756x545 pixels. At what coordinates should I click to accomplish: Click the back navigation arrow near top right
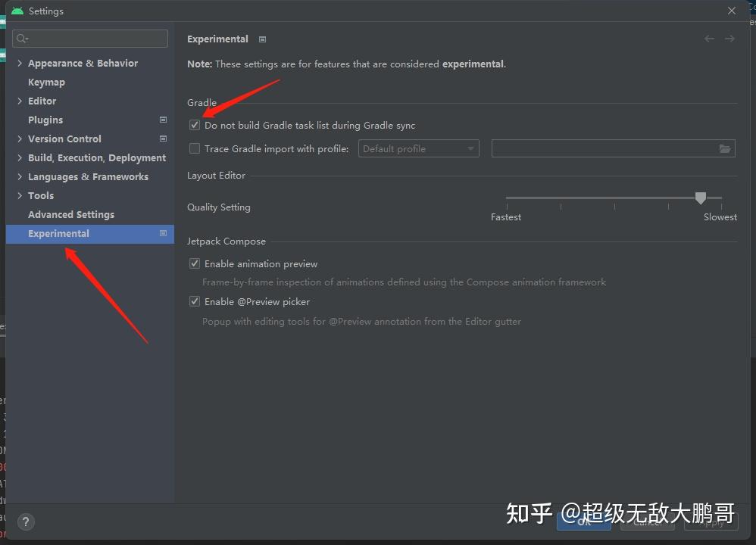coord(709,39)
